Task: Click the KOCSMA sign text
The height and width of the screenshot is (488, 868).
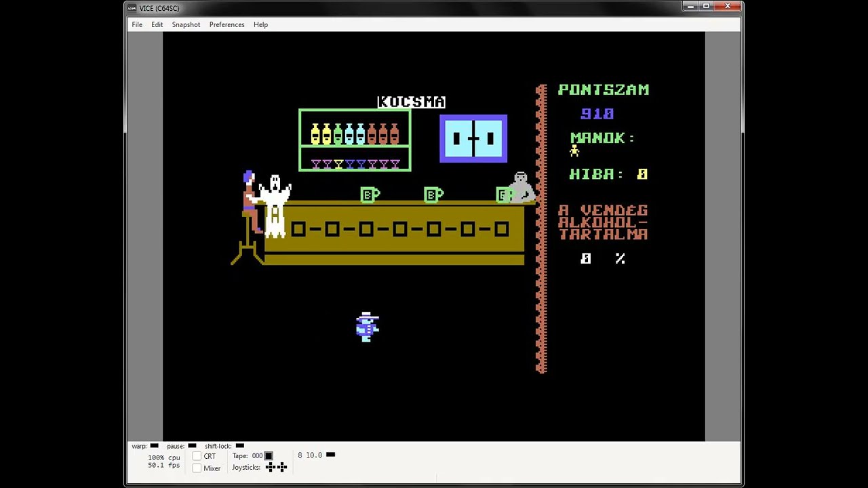Action: (411, 102)
